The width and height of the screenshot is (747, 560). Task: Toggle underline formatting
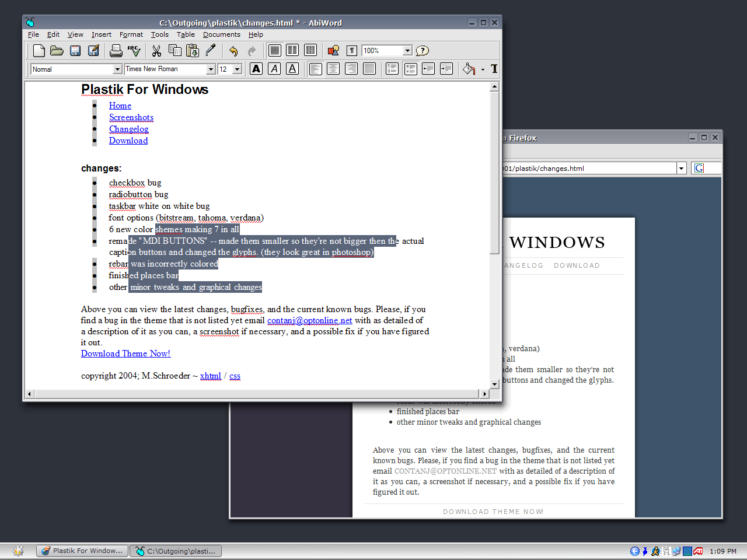pyautogui.click(x=292, y=69)
